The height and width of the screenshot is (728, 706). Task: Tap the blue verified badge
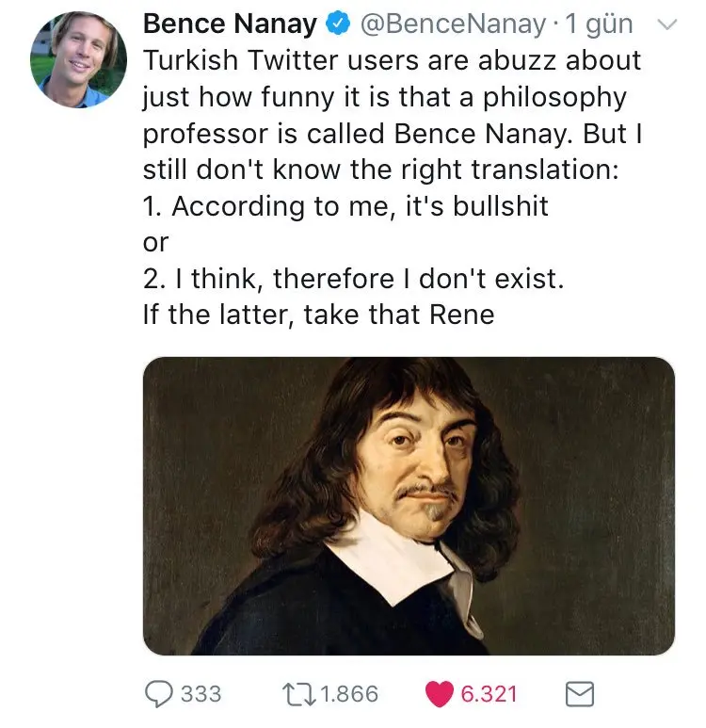pyautogui.click(x=338, y=24)
